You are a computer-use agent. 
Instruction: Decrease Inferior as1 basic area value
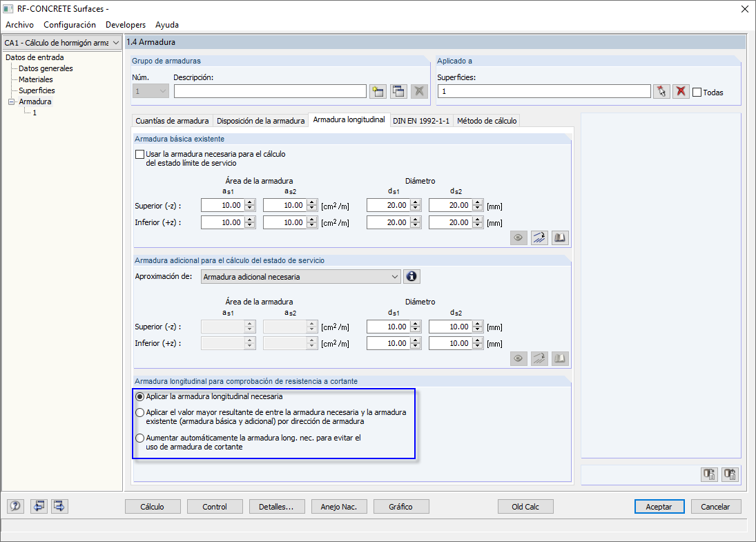(250, 225)
